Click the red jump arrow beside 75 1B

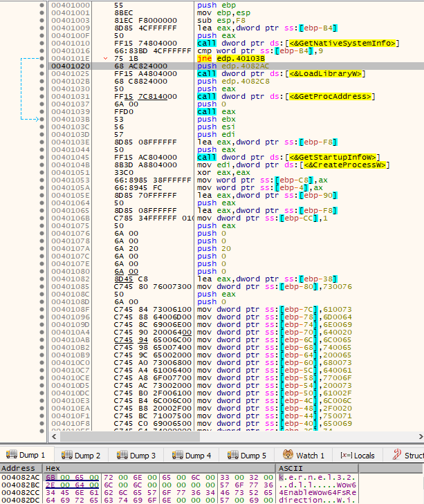[x=106, y=59]
